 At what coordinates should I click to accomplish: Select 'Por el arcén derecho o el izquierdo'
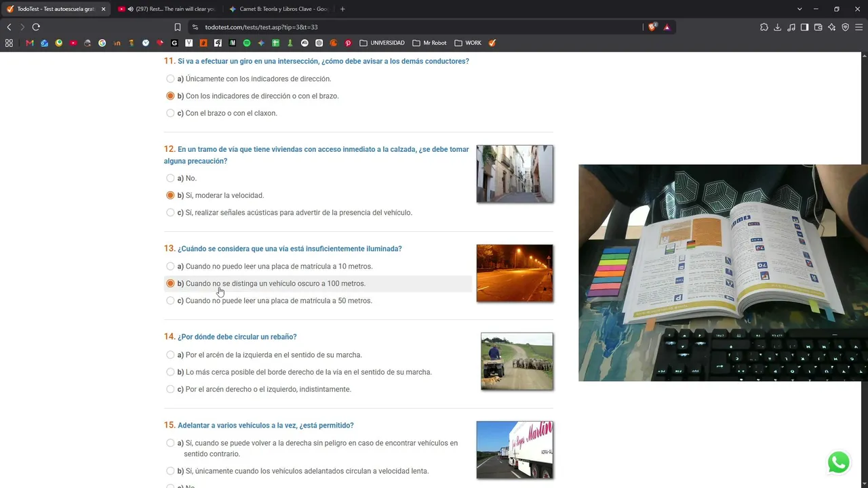pos(170,389)
